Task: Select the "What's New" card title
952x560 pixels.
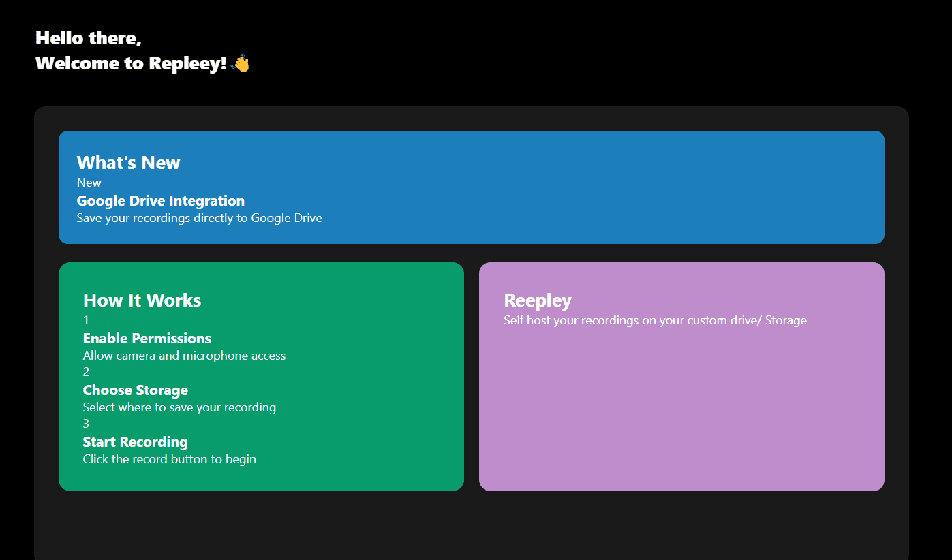Action: tap(128, 163)
